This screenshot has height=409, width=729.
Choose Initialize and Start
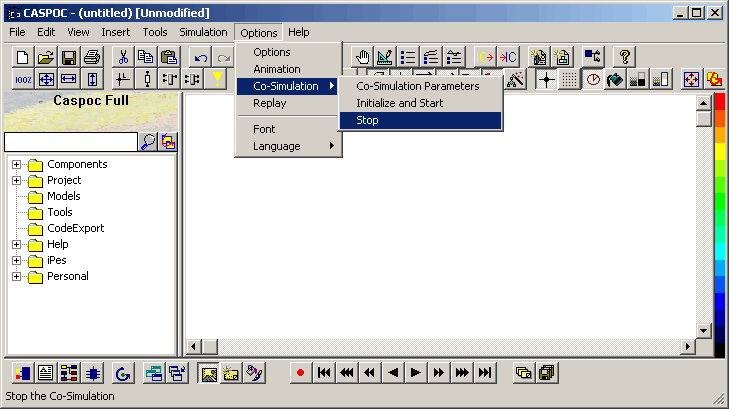(420, 103)
